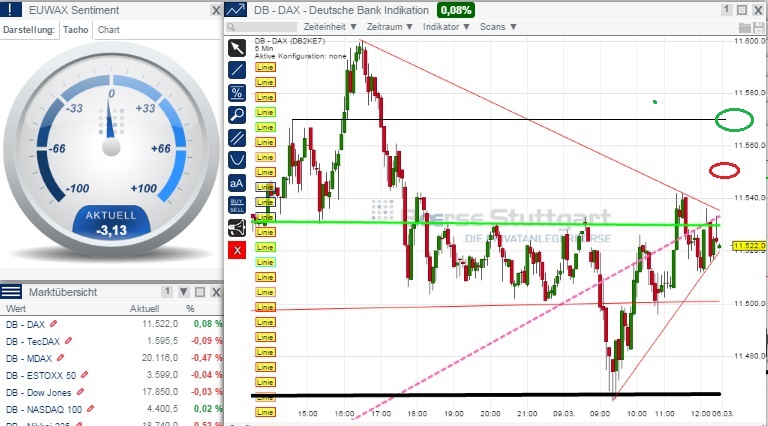768x426 pixels.
Task: Click the search magnifier in chart toolbar
Action: click(231, 27)
